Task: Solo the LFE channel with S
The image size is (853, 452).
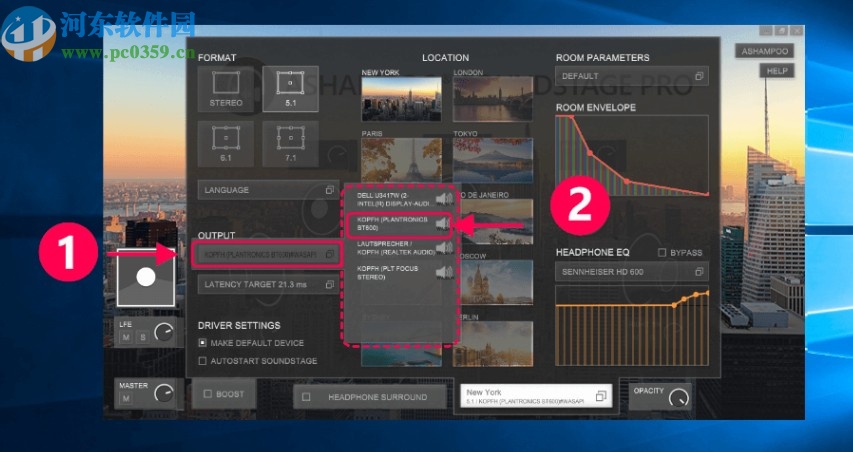Action: 143,338
